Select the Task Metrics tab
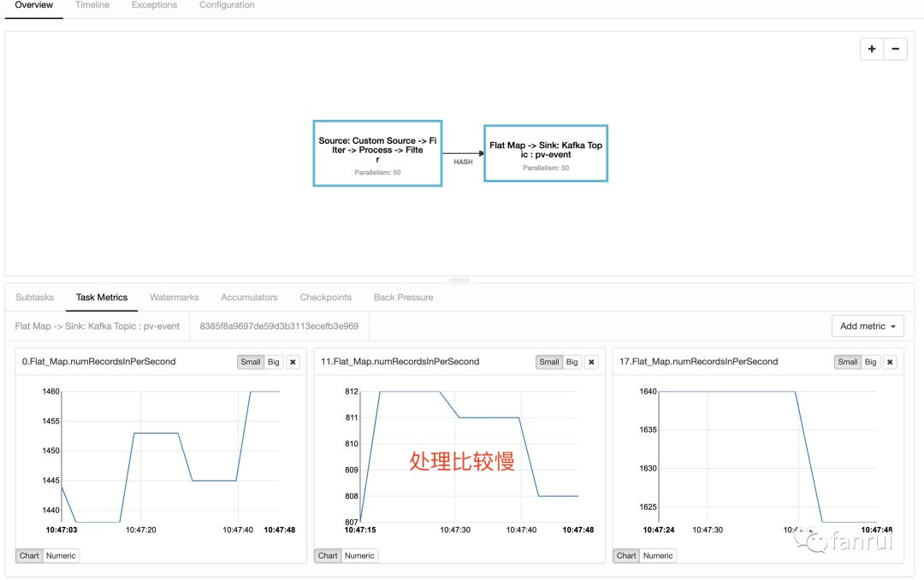The image size is (924, 580). tap(101, 297)
